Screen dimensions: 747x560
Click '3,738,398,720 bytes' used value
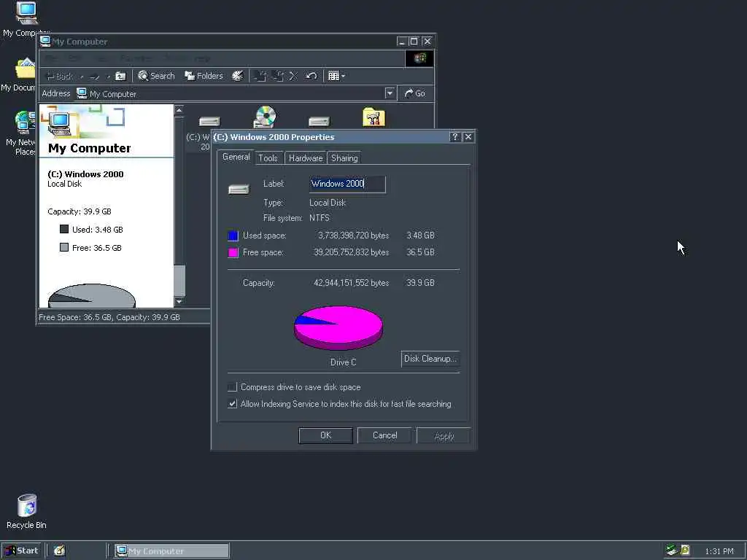point(354,236)
